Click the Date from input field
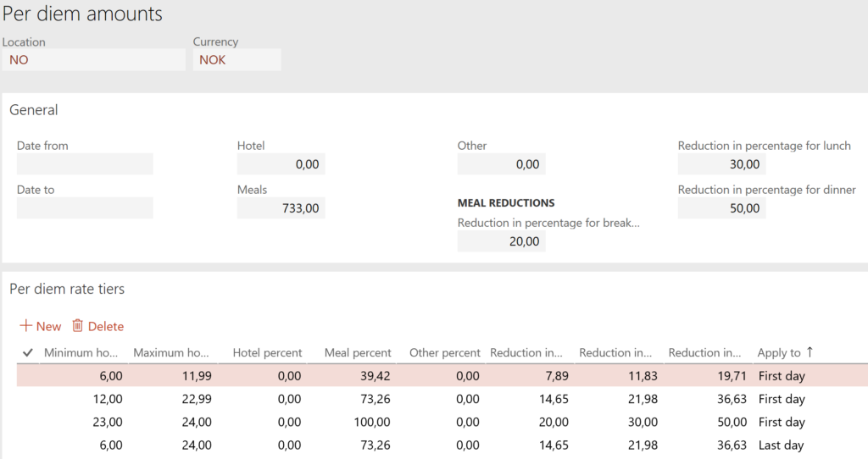Viewport: 868px width, 459px height. pos(85,164)
